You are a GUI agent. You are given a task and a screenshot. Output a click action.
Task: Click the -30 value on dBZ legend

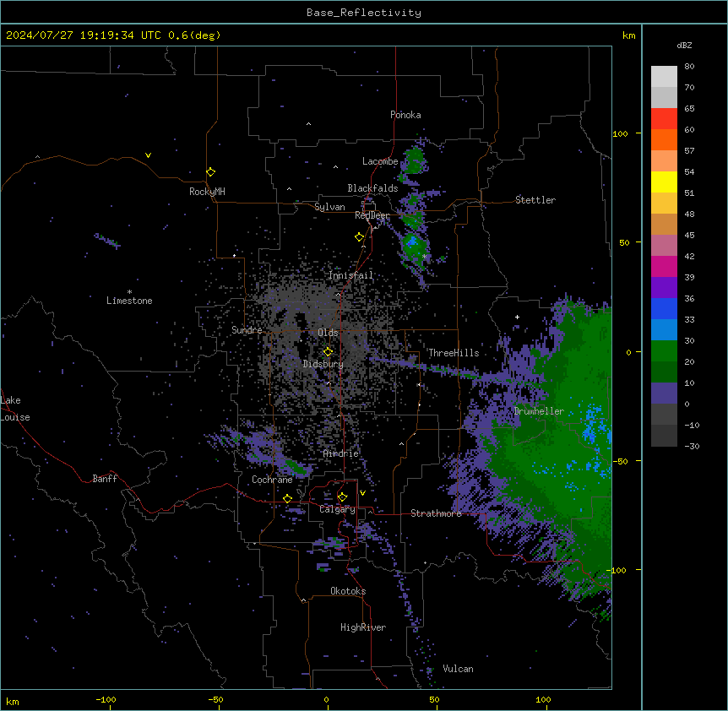click(x=692, y=446)
